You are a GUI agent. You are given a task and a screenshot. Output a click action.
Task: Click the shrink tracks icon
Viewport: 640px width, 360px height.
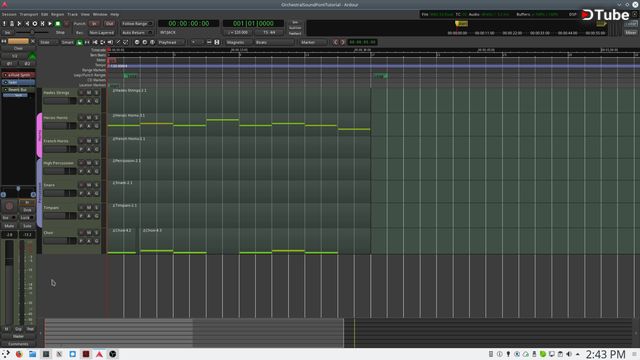pos(209,42)
